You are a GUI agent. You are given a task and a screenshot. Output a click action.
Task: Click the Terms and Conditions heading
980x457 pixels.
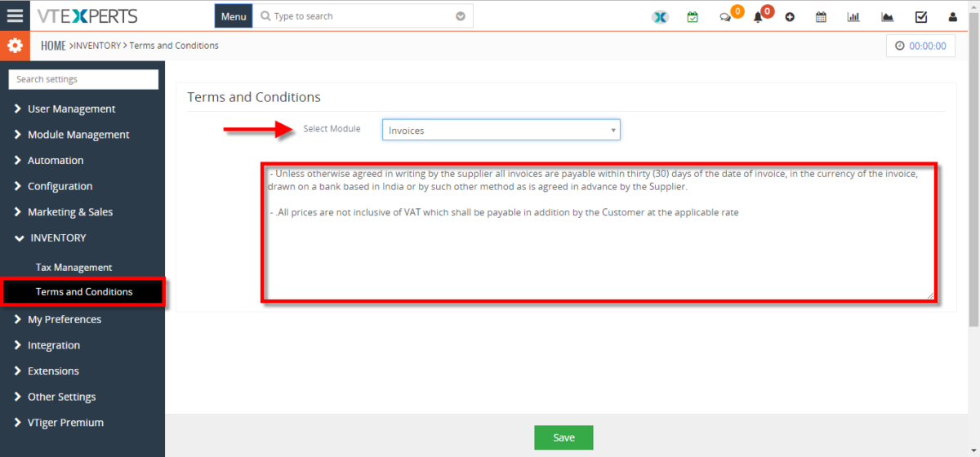point(254,97)
